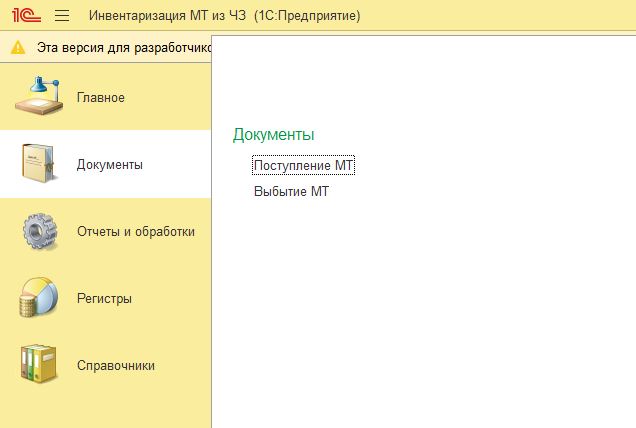
Task: Select the Главное desk lamp icon
Action: coord(39,96)
